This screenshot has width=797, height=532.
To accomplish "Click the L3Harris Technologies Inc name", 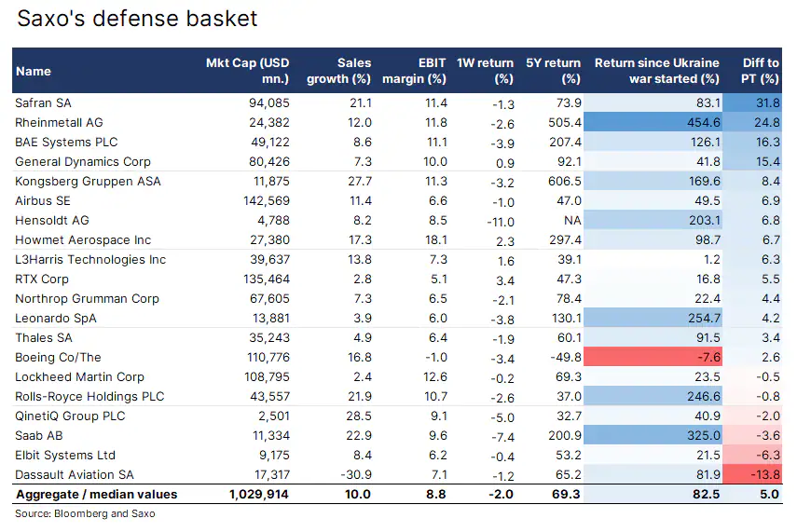I will (x=90, y=260).
